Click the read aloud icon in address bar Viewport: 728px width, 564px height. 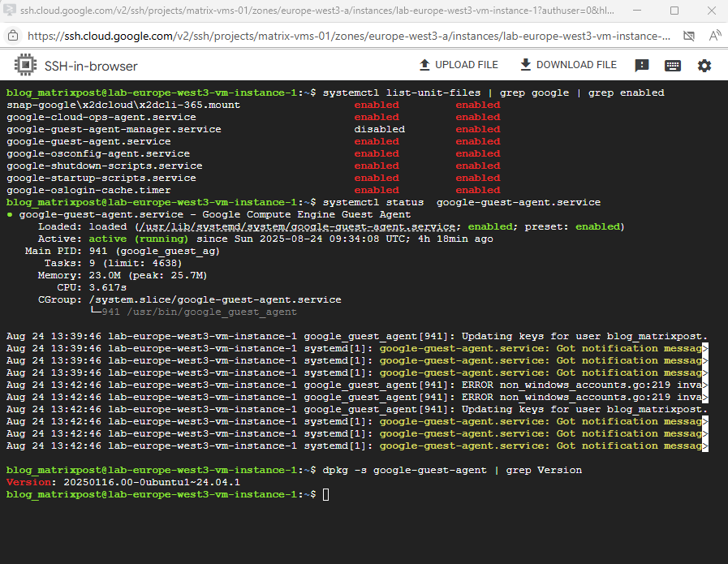tap(715, 36)
